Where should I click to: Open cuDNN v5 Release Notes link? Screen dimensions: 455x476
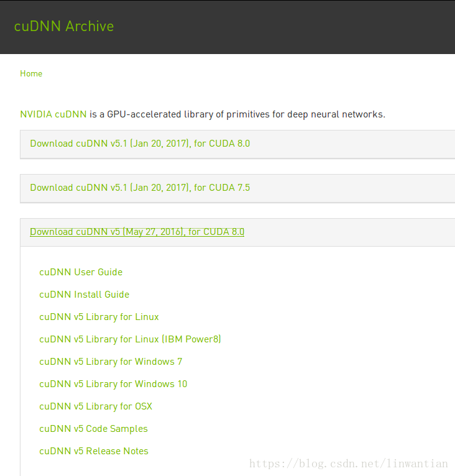coord(94,451)
